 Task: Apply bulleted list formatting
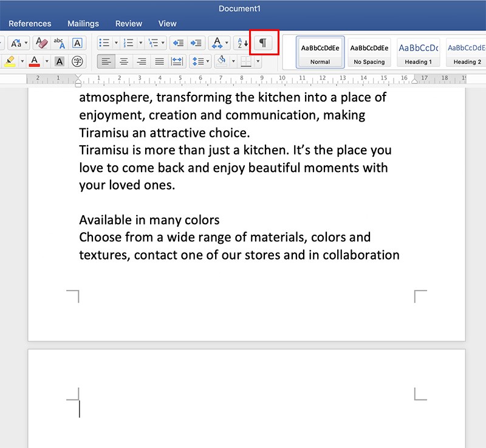(104, 43)
